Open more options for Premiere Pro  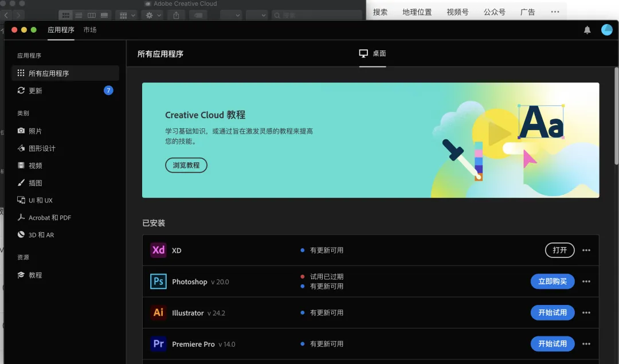[586, 344]
